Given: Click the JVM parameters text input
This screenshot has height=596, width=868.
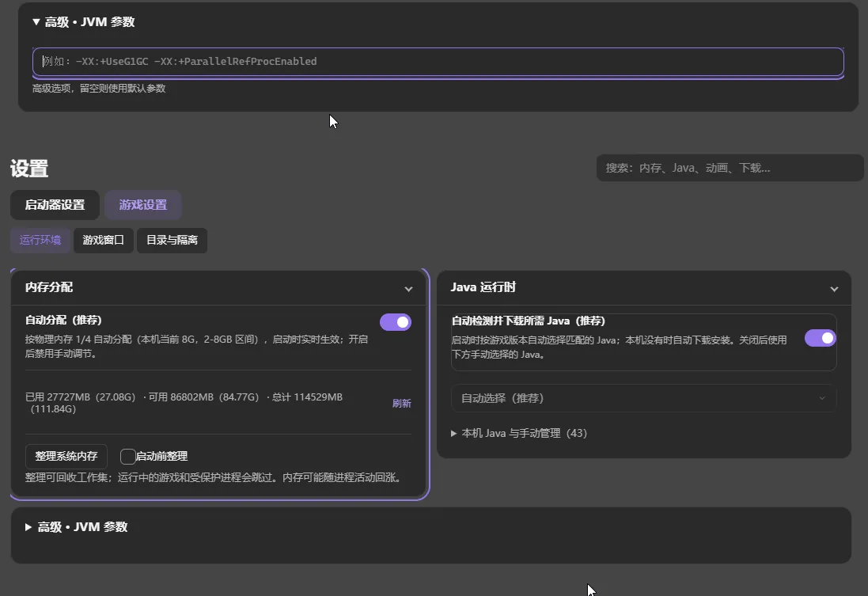Looking at the screenshot, I should (x=438, y=62).
